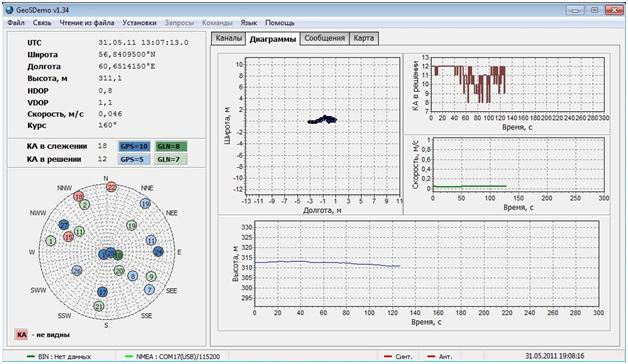Image resolution: width=628 pixels, height=364 pixels.
Task: Select light blue satellite 11 marker
Action: 151,240
